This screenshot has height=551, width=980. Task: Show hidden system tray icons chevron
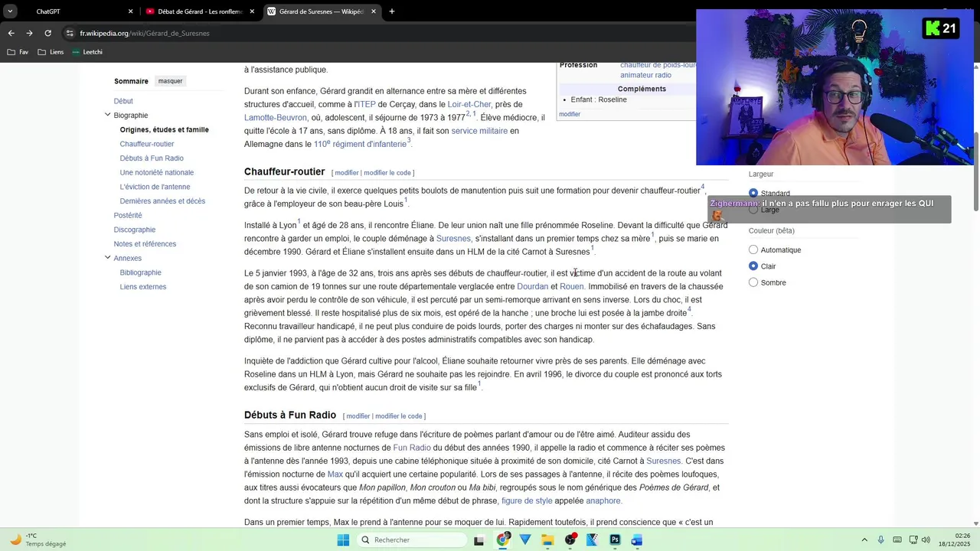point(864,540)
